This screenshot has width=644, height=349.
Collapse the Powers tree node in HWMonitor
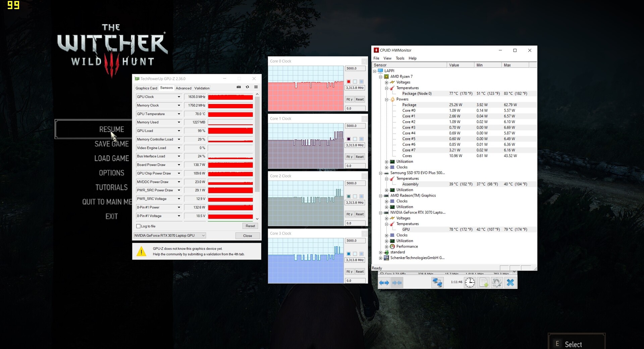tap(386, 100)
